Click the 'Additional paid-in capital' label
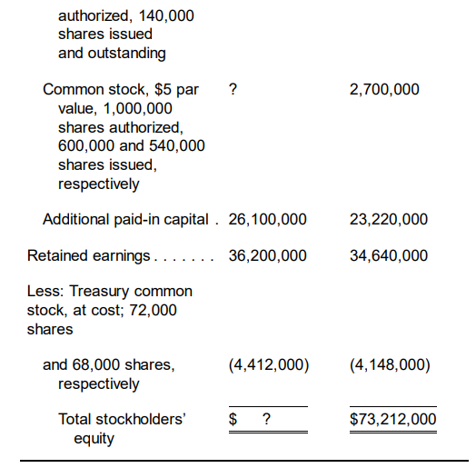Image resolution: width=476 pixels, height=468 pixels. 125,219
